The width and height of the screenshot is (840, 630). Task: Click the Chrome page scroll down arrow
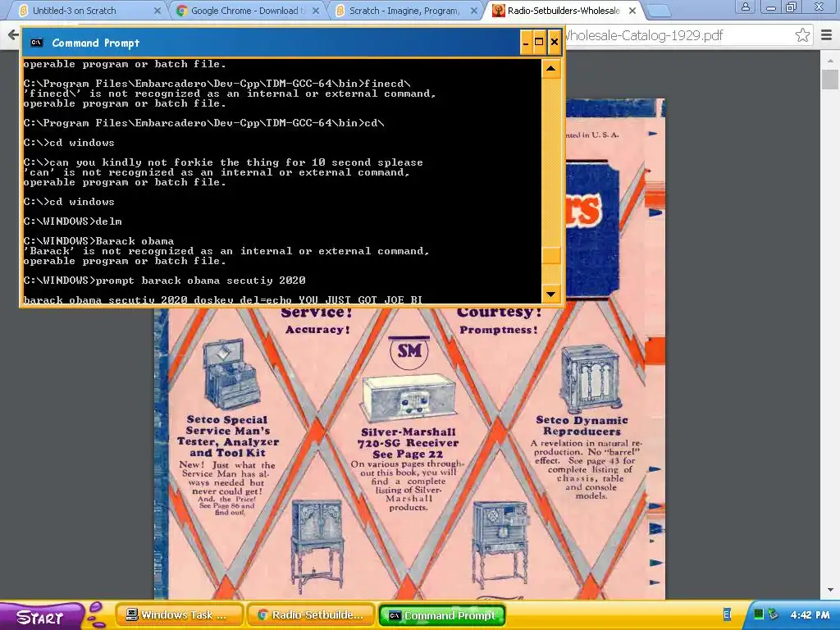pyautogui.click(x=830, y=590)
